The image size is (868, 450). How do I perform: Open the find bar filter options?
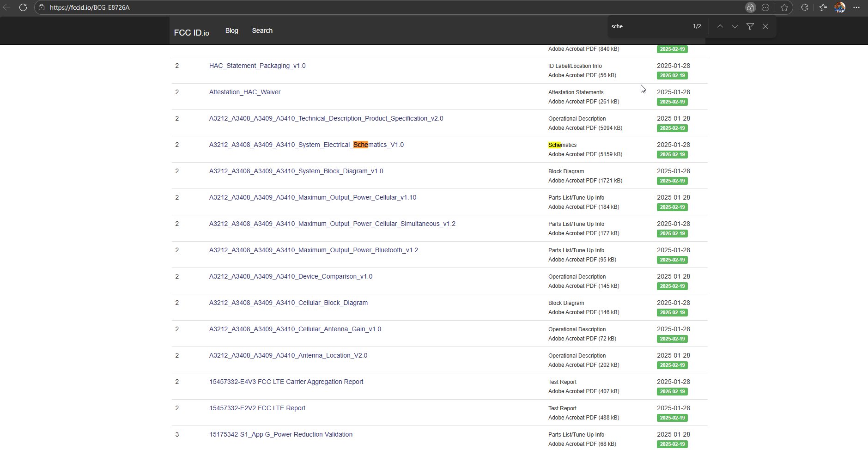pos(750,26)
